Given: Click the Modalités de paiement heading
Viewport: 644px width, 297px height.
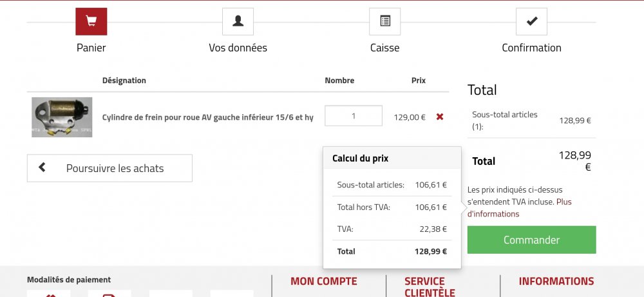Looking at the screenshot, I should click(69, 280).
